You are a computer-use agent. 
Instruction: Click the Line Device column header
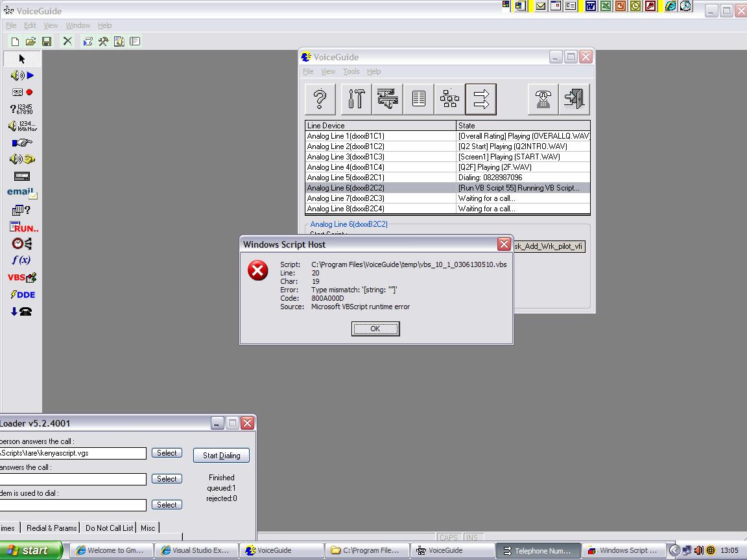coord(381,126)
